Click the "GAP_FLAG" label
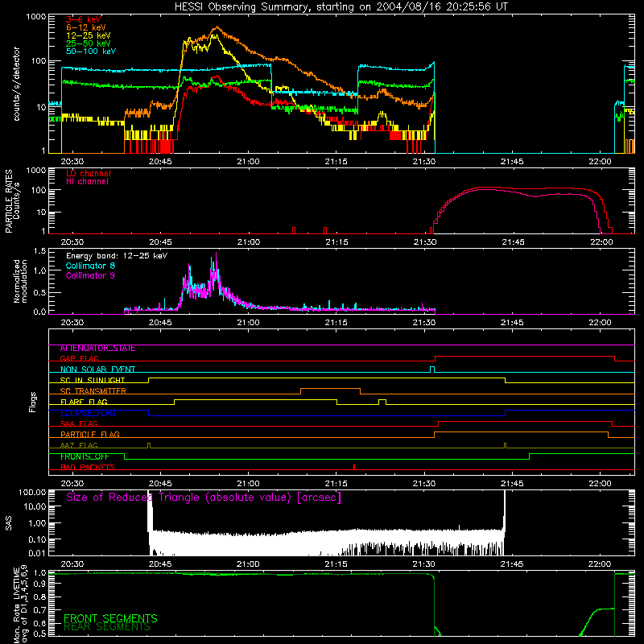The height and width of the screenshot is (644, 644). [79, 358]
